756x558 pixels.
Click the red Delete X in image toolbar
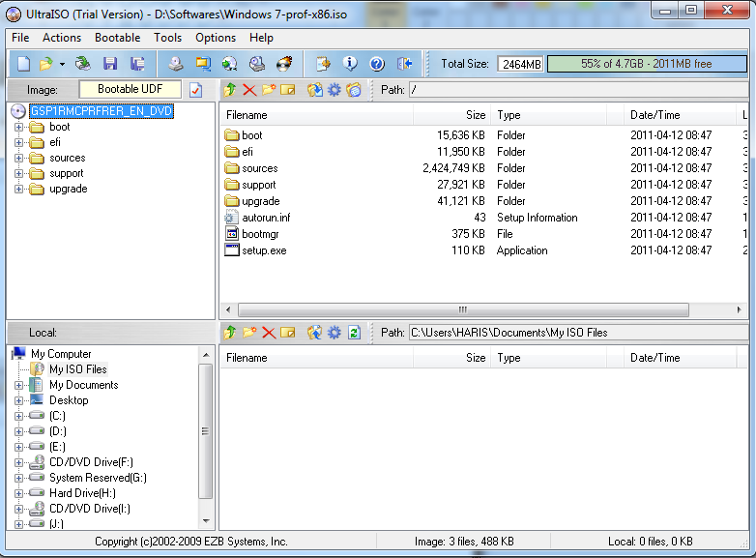[249, 90]
